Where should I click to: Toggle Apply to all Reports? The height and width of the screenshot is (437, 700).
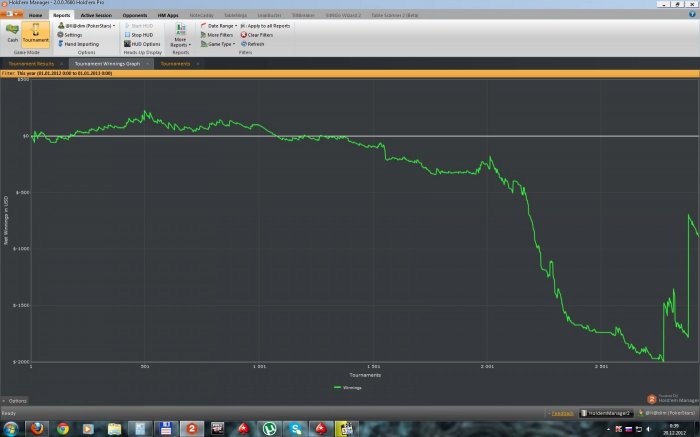pyautogui.click(x=266, y=26)
